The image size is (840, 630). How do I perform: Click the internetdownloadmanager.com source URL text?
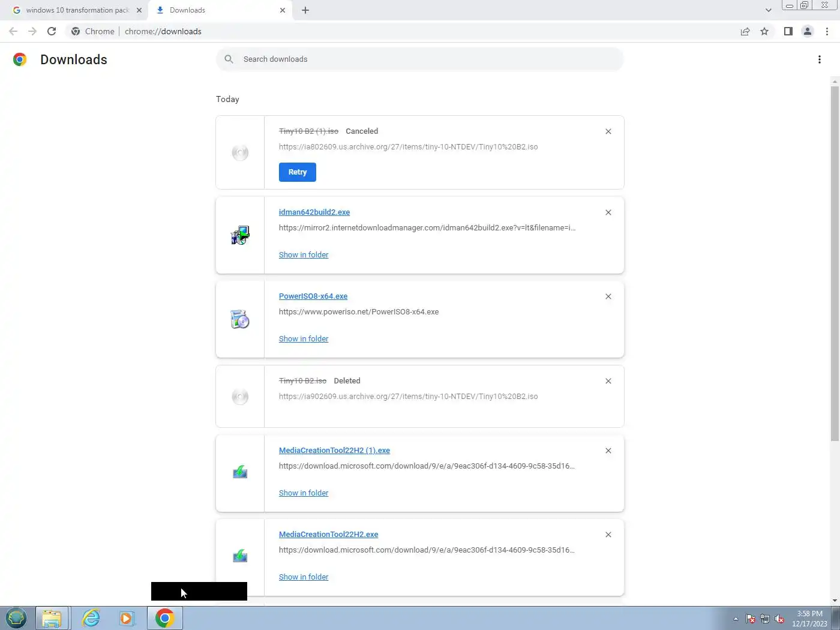(x=427, y=228)
